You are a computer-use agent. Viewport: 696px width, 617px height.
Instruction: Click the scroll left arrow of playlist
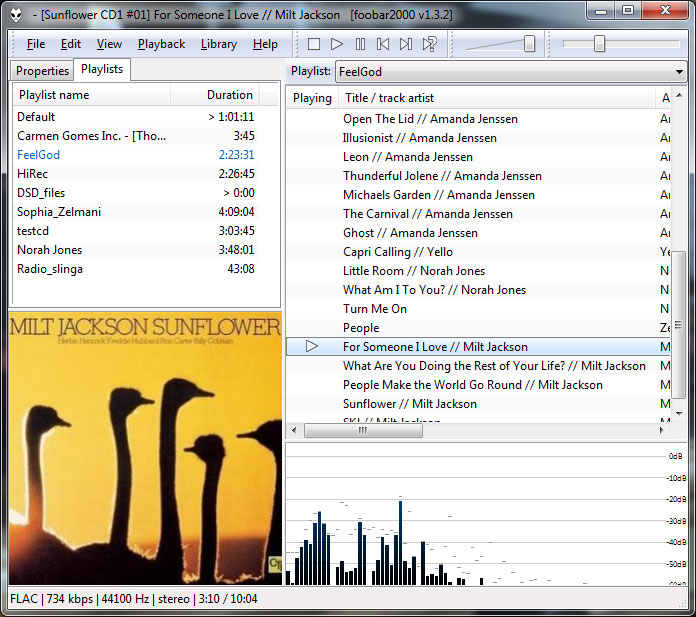point(294,430)
